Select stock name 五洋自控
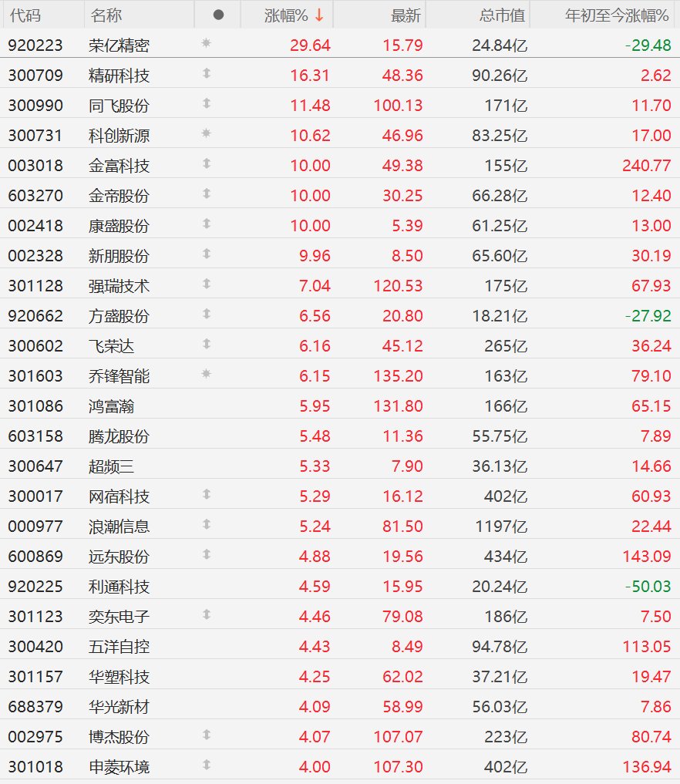 [119, 647]
